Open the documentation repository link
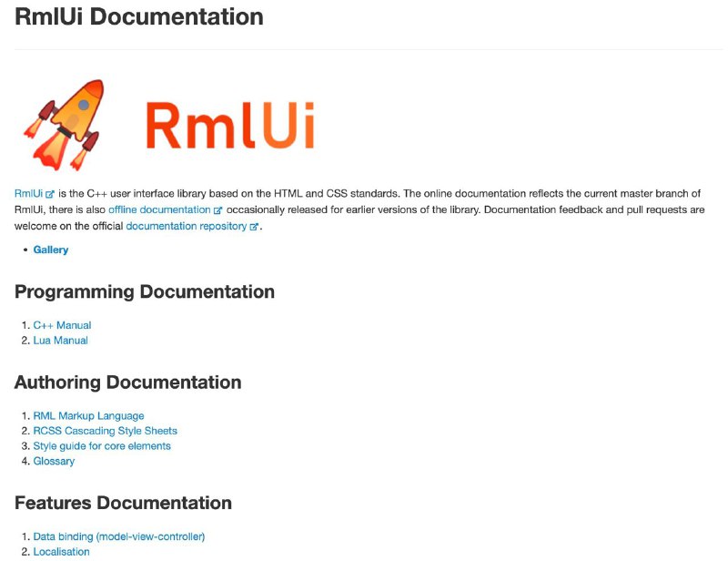 pos(192,226)
